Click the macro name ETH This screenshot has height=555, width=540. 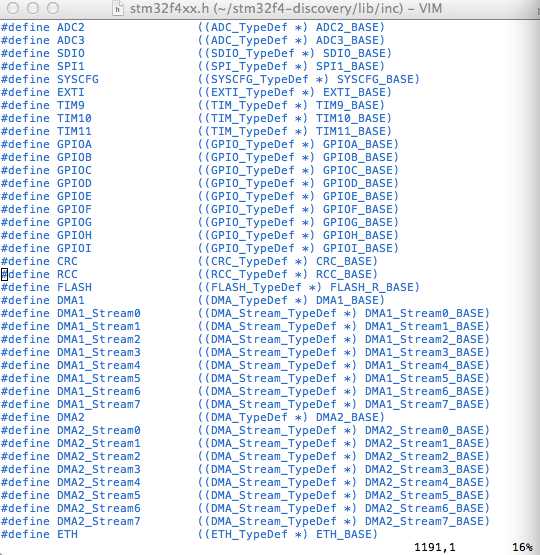click(67, 534)
